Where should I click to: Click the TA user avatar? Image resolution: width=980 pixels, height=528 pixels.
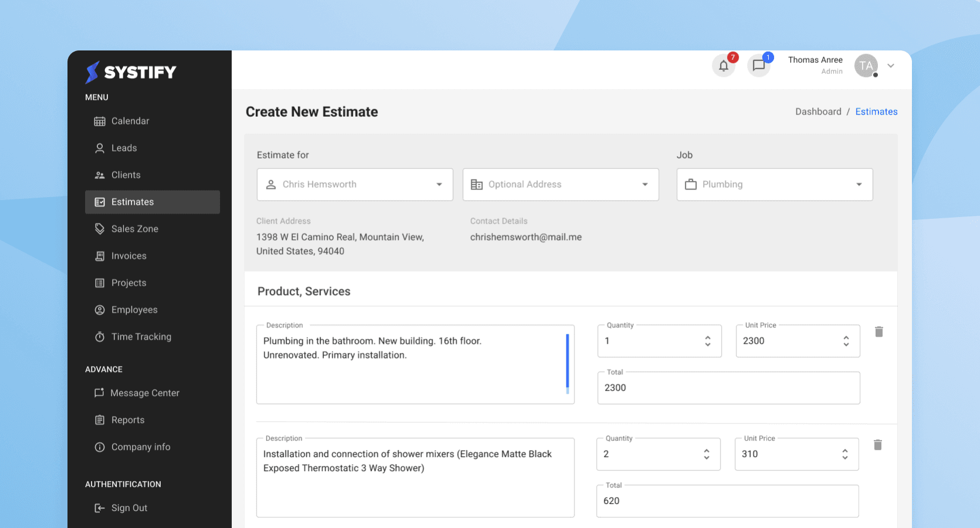[866, 66]
